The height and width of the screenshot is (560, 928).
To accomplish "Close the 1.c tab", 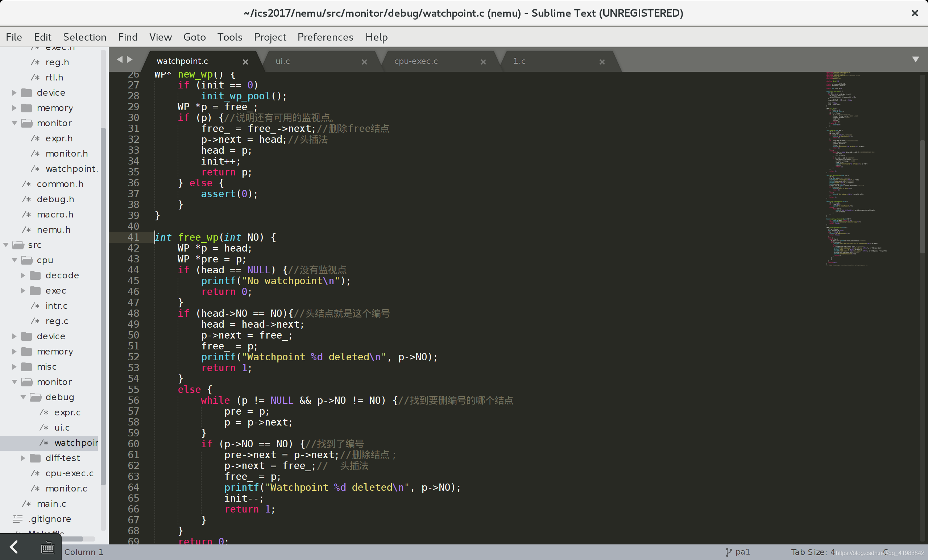I will pyautogui.click(x=602, y=62).
